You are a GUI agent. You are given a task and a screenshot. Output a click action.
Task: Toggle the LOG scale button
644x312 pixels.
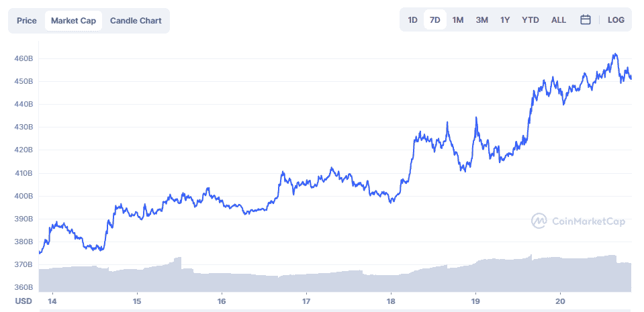616,20
